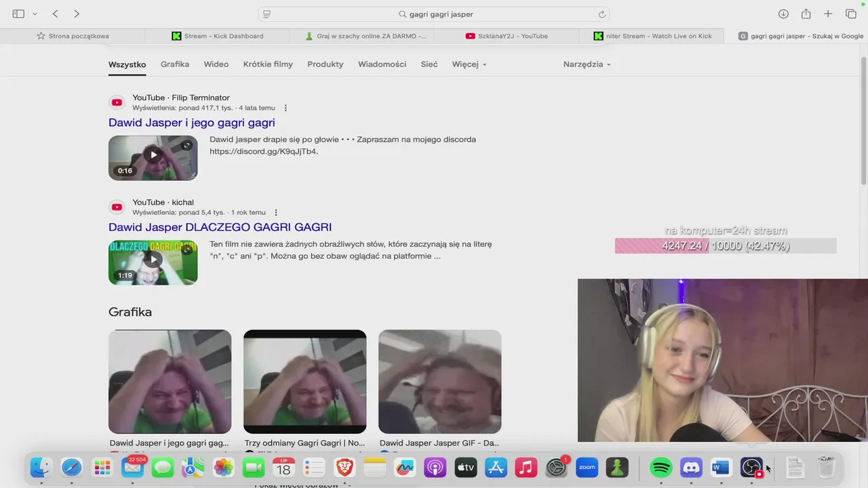Show Safari tab overview
Screen dimensions: 868x488
[x=851, y=14]
